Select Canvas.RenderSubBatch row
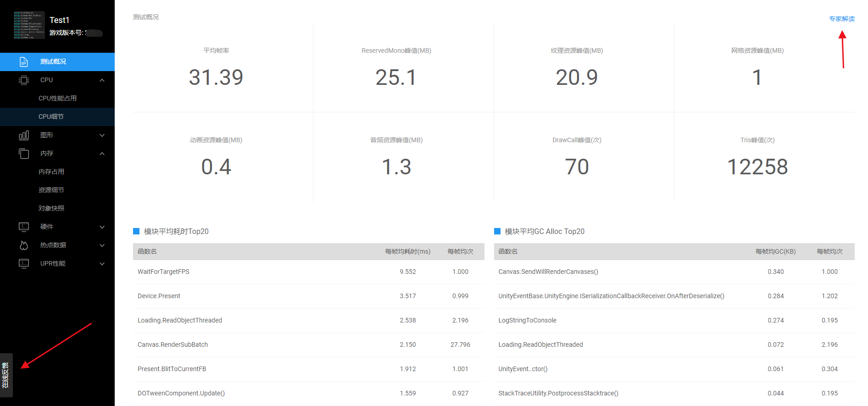Screen dimensions: 868x406 [309, 345]
